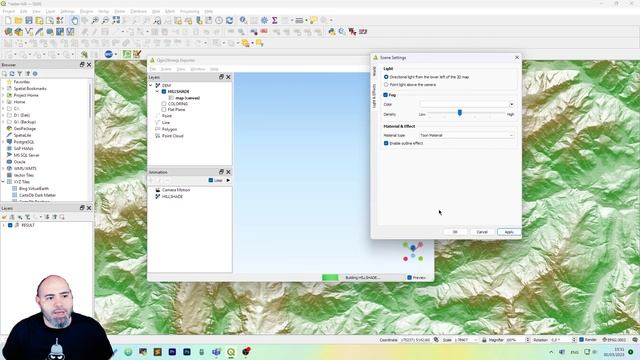Toggle RESULT layer visibility in QGIS Layers panel
Image resolution: width=640 pixels, height=360 pixels.
click(x=10, y=225)
